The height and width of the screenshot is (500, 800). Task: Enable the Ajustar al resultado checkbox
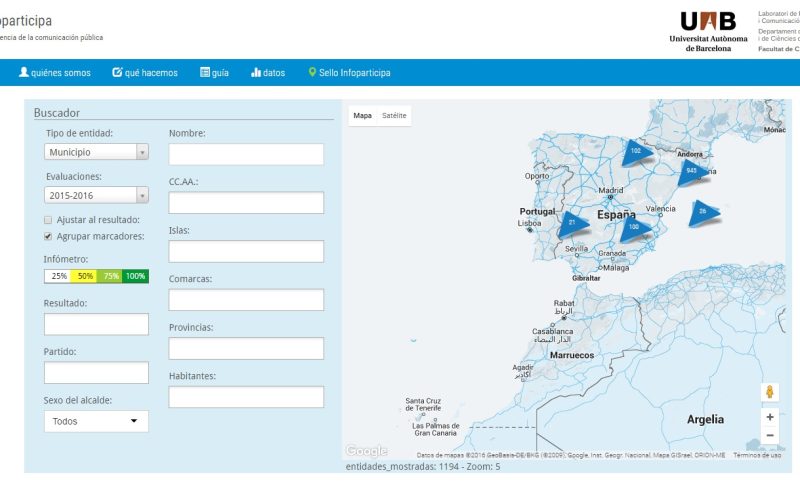pyautogui.click(x=48, y=220)
